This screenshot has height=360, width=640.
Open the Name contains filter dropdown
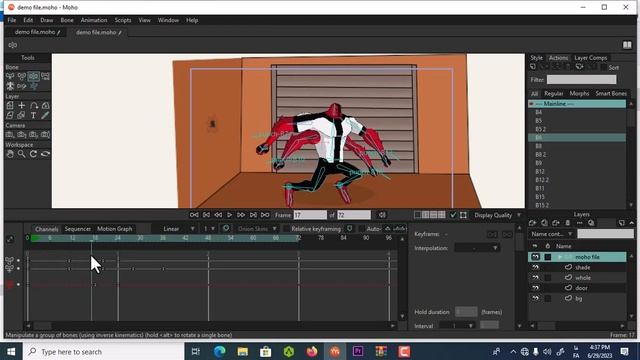click(552, 234)
